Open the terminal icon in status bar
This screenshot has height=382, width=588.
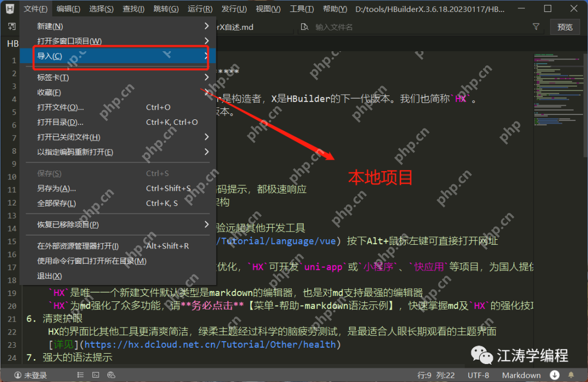96,375
